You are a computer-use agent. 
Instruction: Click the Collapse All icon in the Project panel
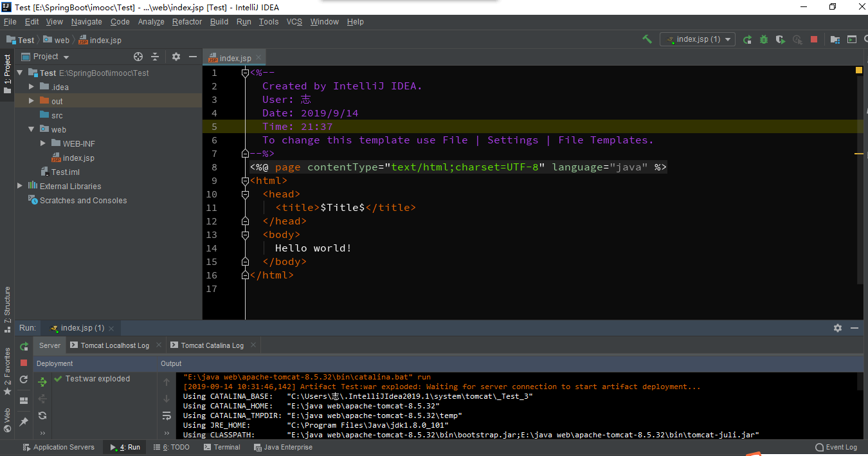(x=155, y=57)
